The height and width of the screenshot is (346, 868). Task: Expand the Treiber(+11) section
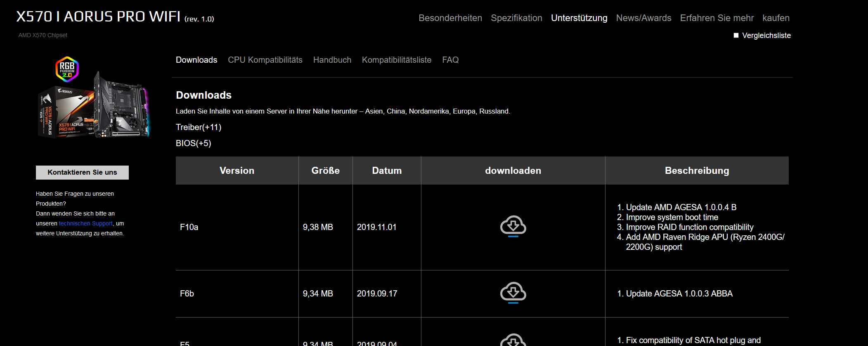click(x=199, y=127)
